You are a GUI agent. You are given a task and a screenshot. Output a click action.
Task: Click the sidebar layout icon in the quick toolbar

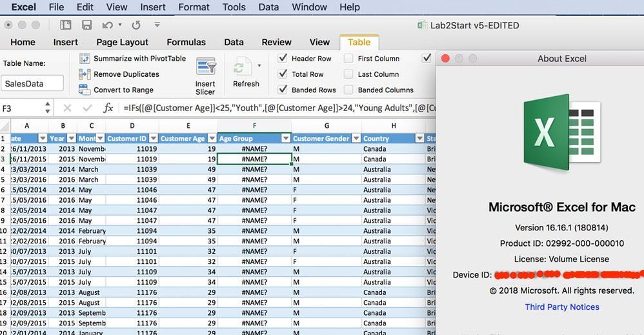point(66,25)
